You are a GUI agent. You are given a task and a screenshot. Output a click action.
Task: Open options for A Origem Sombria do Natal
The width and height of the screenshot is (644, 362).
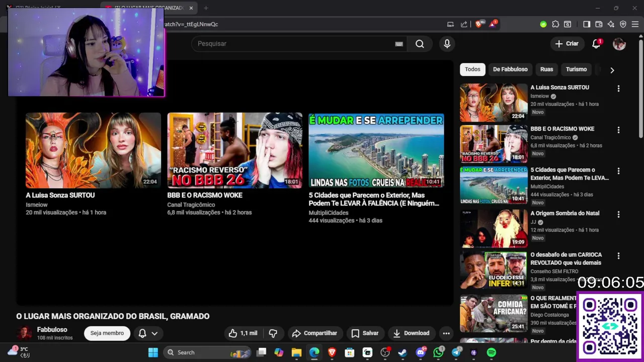pyautogui.click(x=618, y=214)
